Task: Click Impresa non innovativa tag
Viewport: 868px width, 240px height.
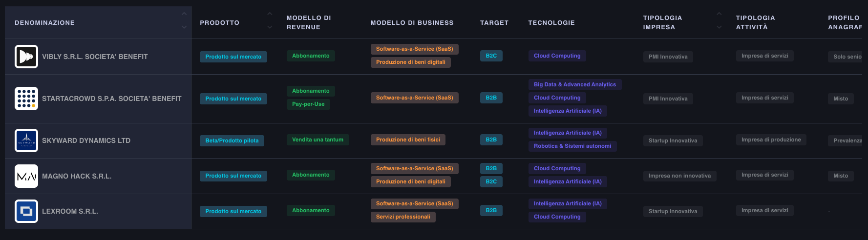Action: click(x=679, y=176)
